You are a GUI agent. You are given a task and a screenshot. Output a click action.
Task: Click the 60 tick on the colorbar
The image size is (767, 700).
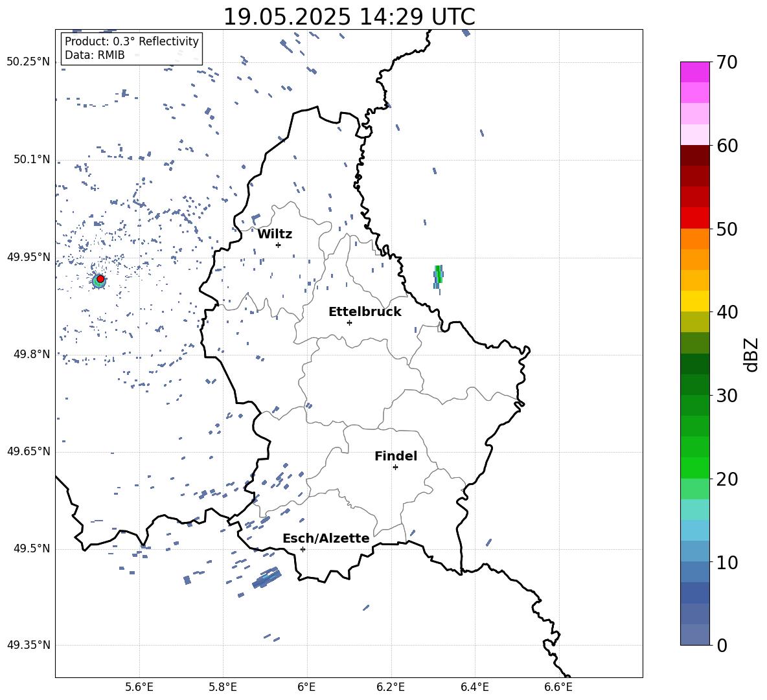[x=727, y=146]
